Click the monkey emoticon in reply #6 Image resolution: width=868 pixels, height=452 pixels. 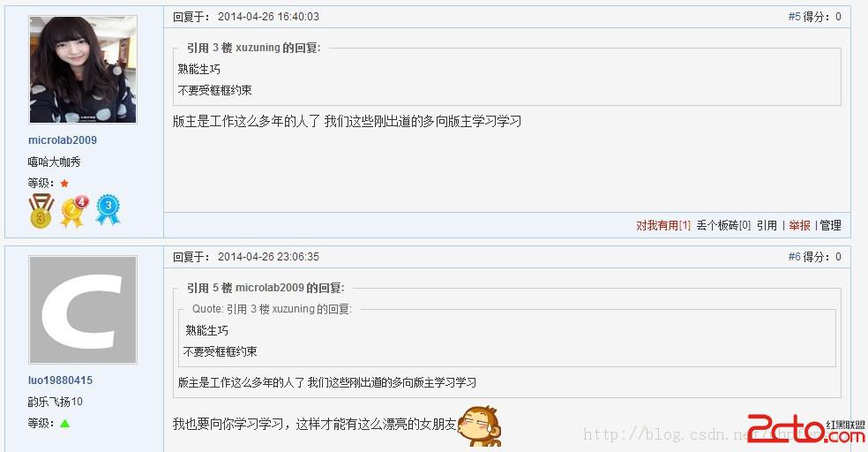point(479,426)
